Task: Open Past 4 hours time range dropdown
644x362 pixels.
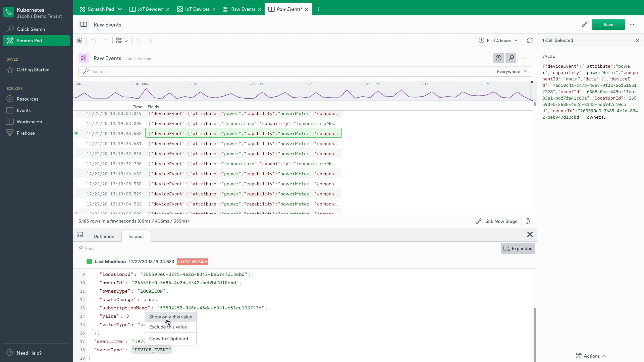Action: tap(498, 41)
